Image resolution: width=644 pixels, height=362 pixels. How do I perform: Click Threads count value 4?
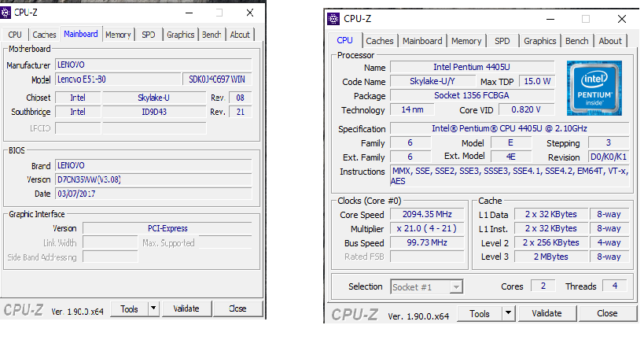[614, 286]
